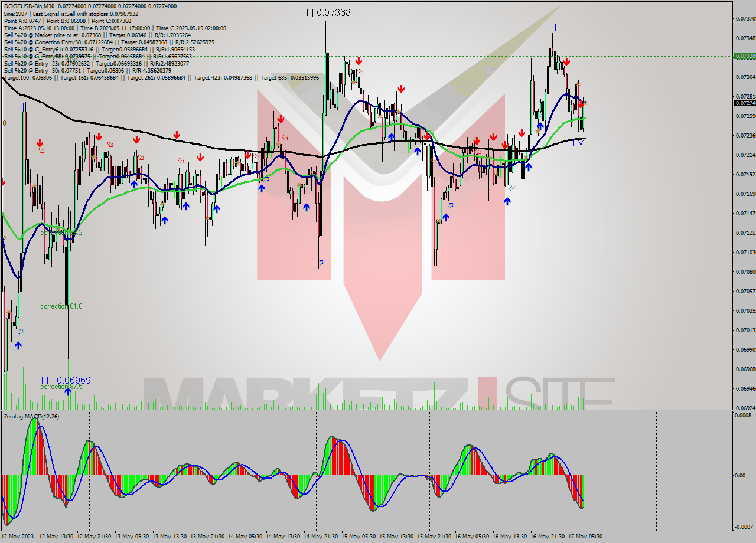Click the '15 May 21:30' time label
756x543 pixels.
434,537
